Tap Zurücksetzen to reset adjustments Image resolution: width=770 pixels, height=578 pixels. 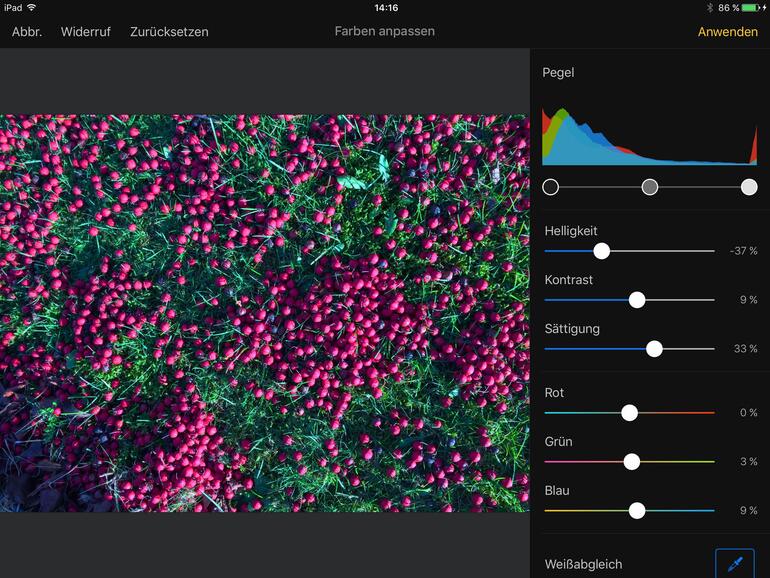169,32
